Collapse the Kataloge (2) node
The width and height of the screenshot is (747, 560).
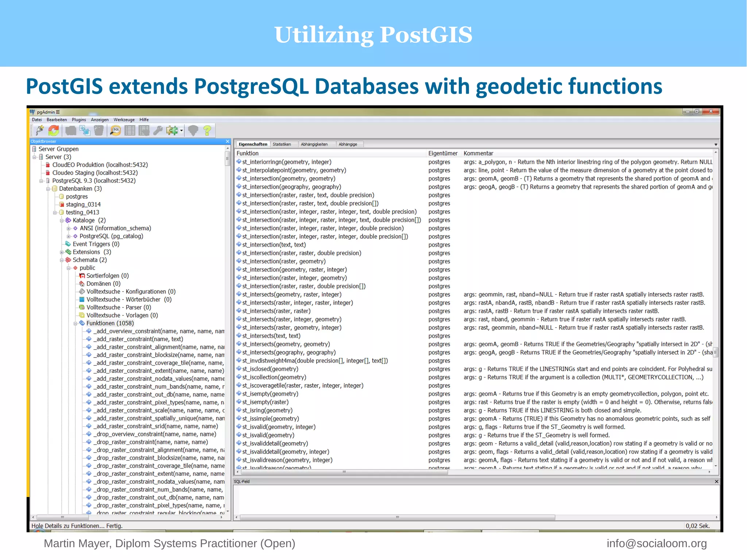62,220
